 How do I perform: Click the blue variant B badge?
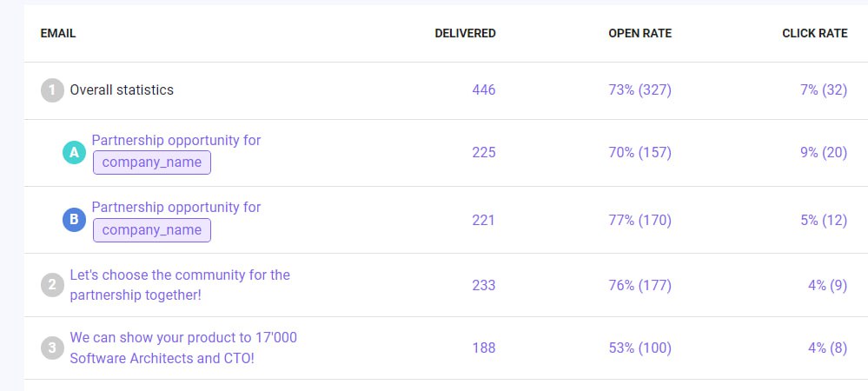pos(74,220)
